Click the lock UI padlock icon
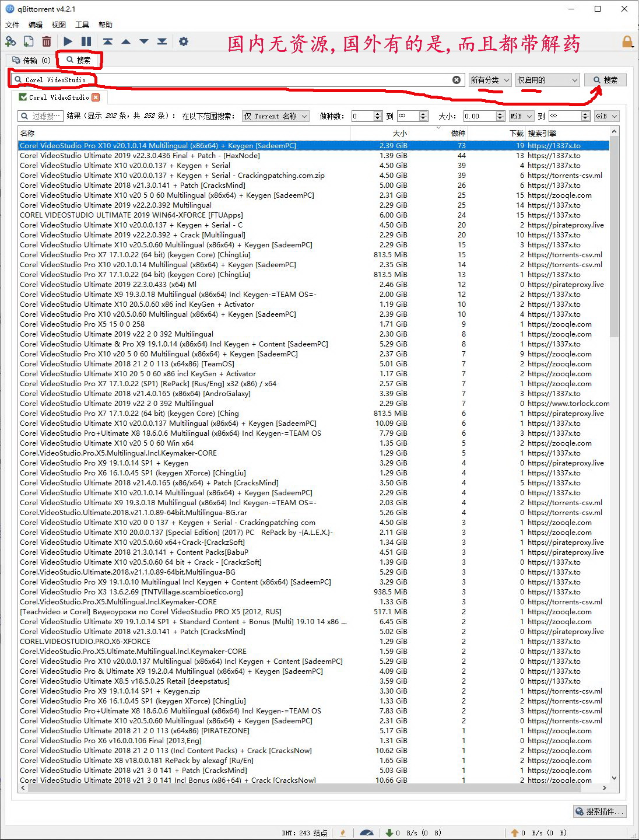Screen dimensions: 639x840 tap(627, 41)
